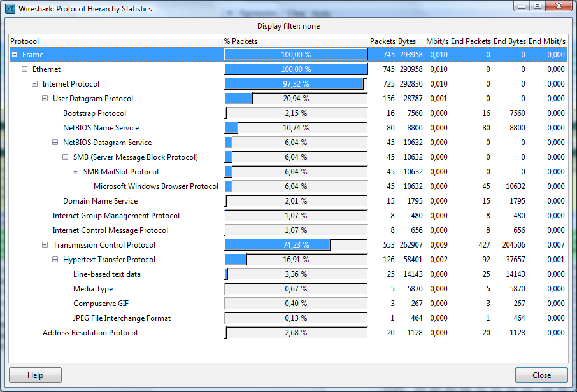Viewport: 577px width, 392px height.
Task: Click the 16,91 % packets bar
Action: (x=296, y=260)
